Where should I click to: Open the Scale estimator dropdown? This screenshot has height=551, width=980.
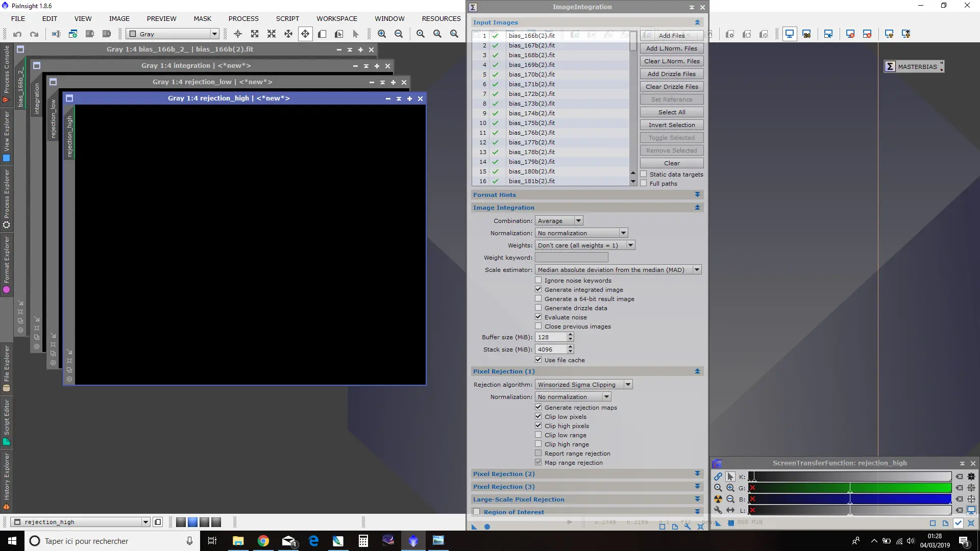618,270
